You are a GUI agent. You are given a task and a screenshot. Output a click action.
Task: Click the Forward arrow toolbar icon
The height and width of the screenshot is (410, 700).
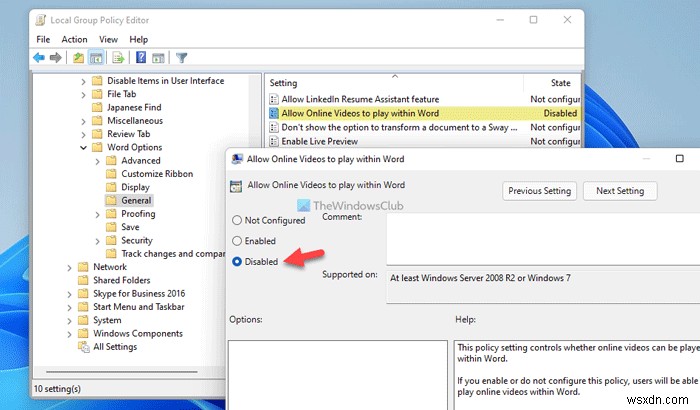(55, 57)
